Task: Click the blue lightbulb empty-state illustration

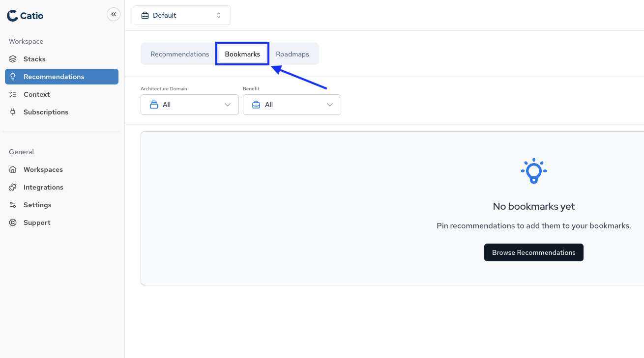Action: [533, 171]
